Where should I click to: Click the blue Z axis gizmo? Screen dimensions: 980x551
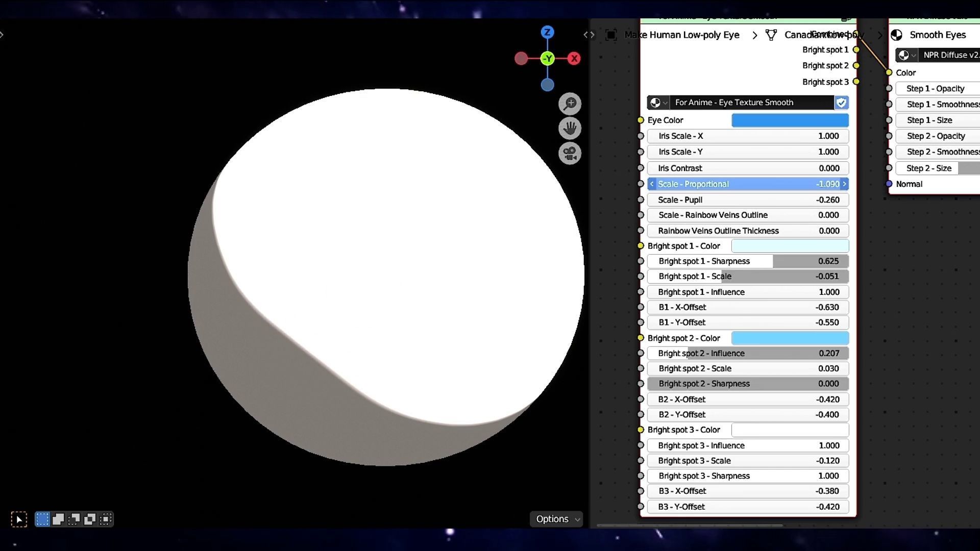click(547, 32)
